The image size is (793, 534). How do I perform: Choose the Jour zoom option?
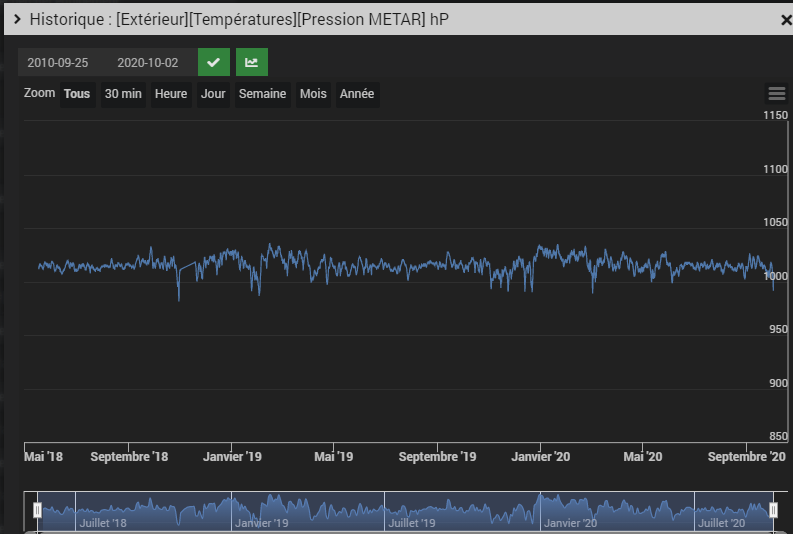coord(213,94)
